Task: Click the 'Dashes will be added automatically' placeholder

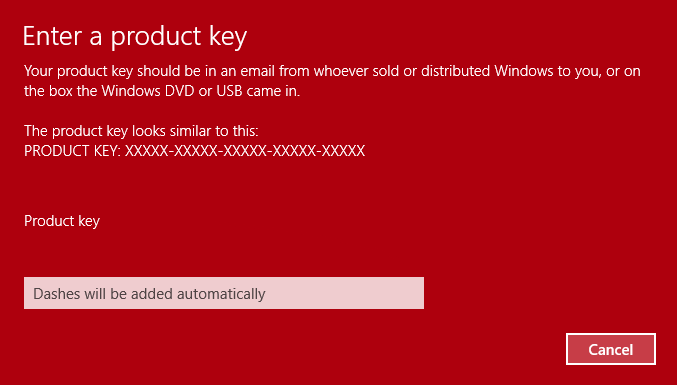Action: 149,294
